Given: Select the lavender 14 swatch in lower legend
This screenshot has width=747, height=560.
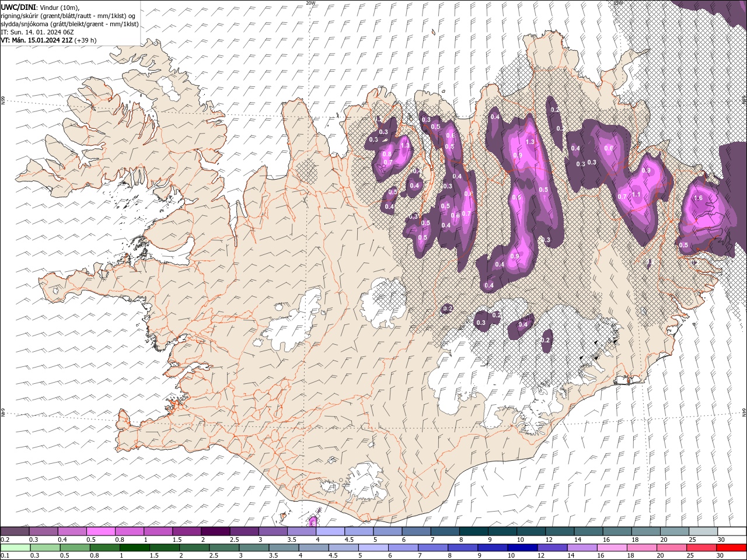Looking at the screenshot, I should click(x=582, y=548).
